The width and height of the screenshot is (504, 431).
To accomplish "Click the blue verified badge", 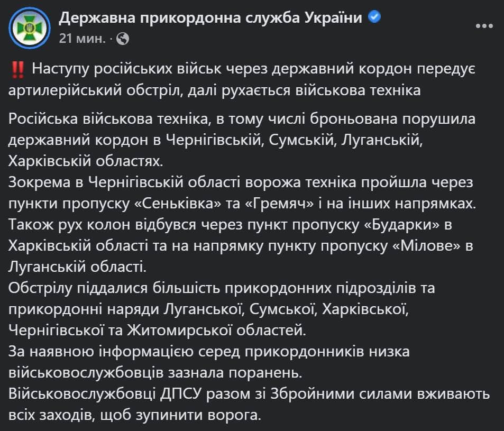I will click(374, 17).
